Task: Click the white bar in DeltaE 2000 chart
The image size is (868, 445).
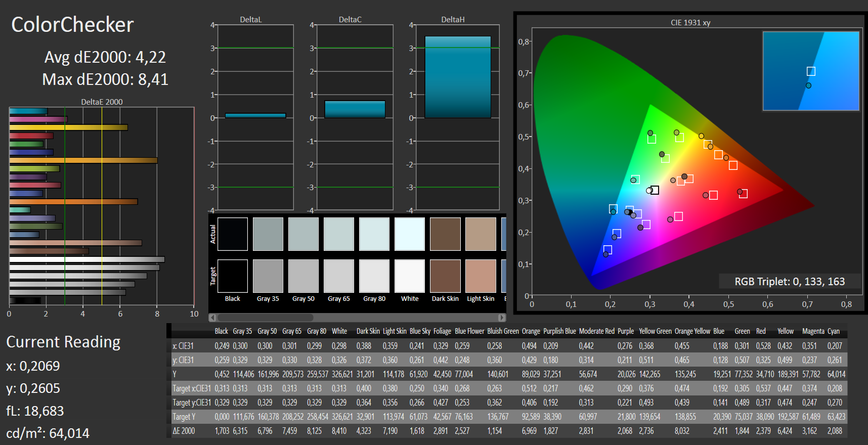Action: (87, 259)
